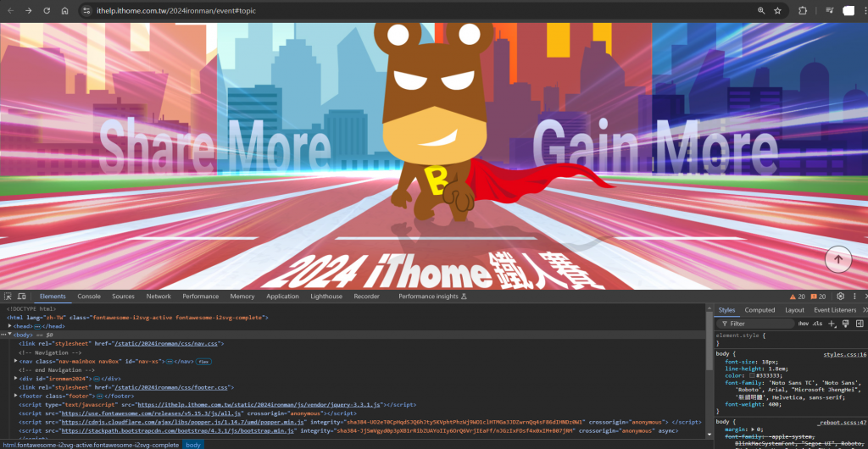Image resolution: width=868 pixels, height=449 pixels.
Task: Switch to the Elements tab
Action: [53, 297]
